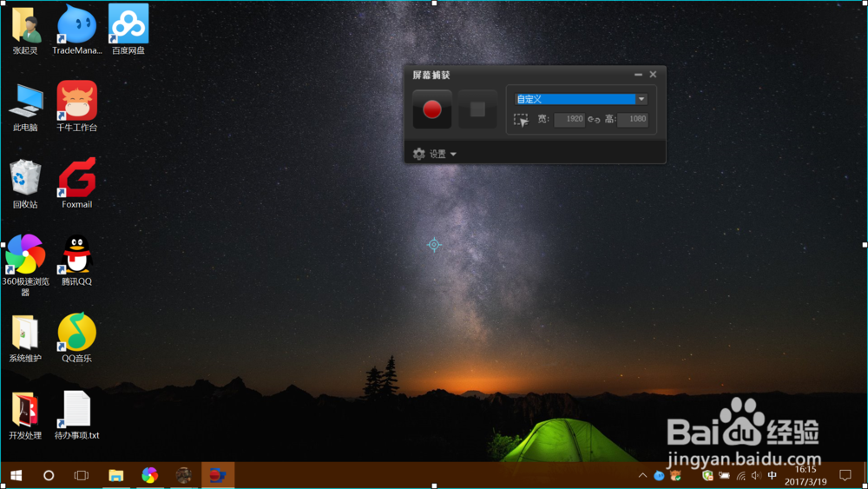
Task: Click the green security shield tray icon
Action: click(x=707, y=475)
